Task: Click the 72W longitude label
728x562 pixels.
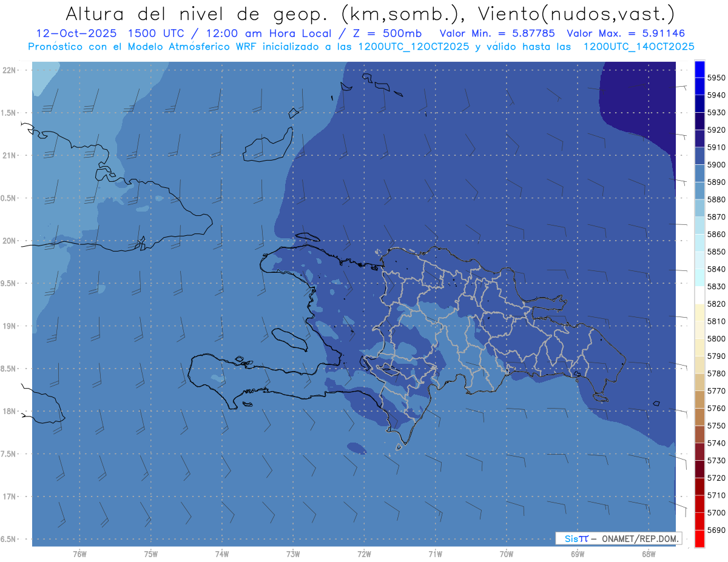Action: point(364,554)
